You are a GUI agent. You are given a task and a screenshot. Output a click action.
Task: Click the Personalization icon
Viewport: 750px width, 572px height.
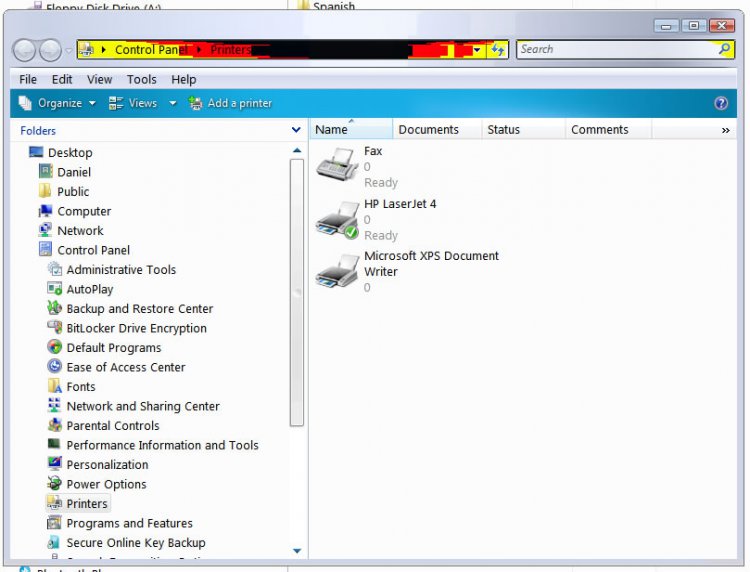click(x=55, y=463)
